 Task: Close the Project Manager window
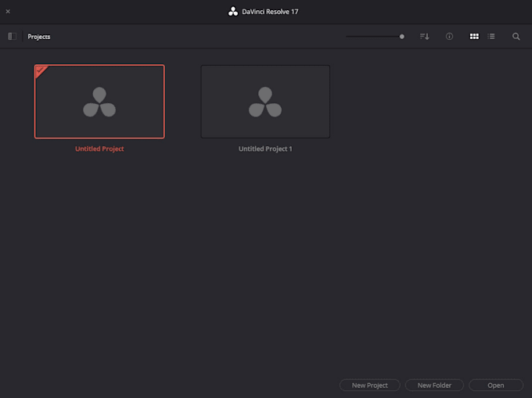click(x=8, y=12)
